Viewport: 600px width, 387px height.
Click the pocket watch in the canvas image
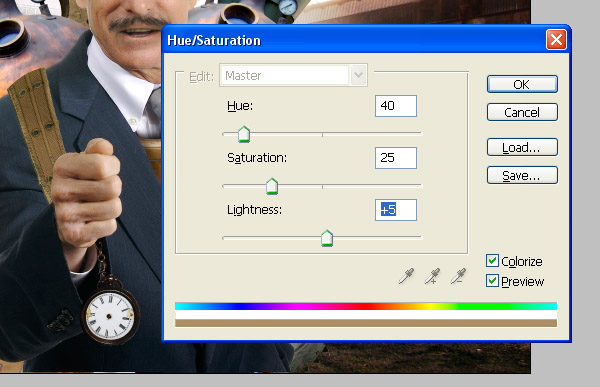coord(110,316)
